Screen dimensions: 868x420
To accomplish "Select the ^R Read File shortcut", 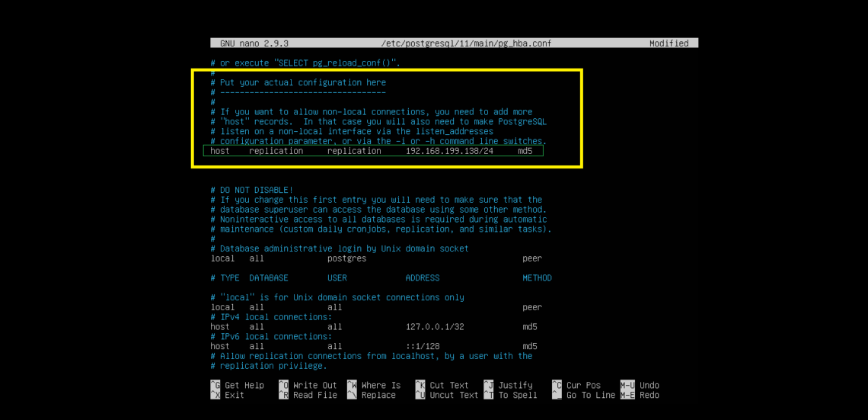I will tap(308, 395).
